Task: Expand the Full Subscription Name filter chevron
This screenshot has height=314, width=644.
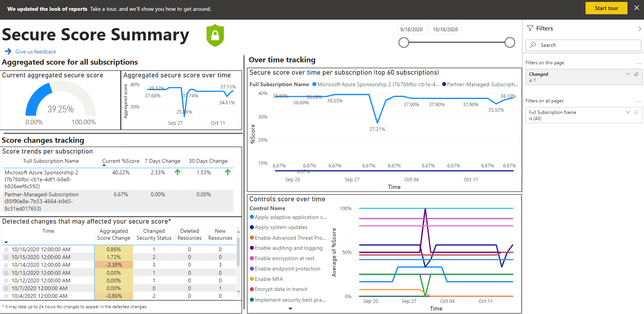Action: (627, 112)
